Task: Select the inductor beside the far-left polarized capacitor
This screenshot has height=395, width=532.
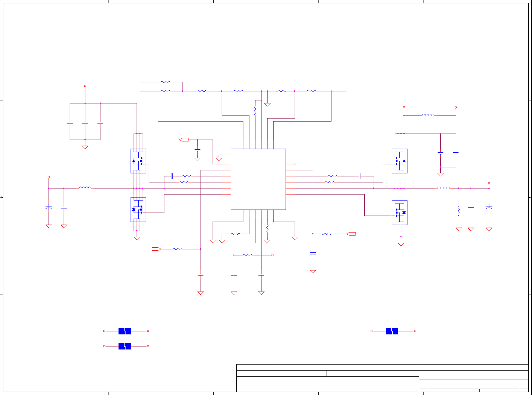Action: 85,188
